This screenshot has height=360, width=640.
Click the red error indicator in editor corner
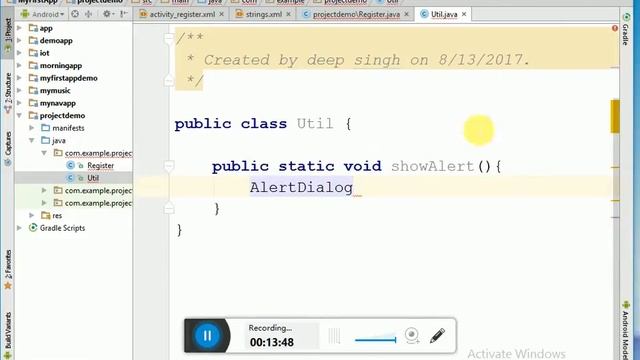615,28
